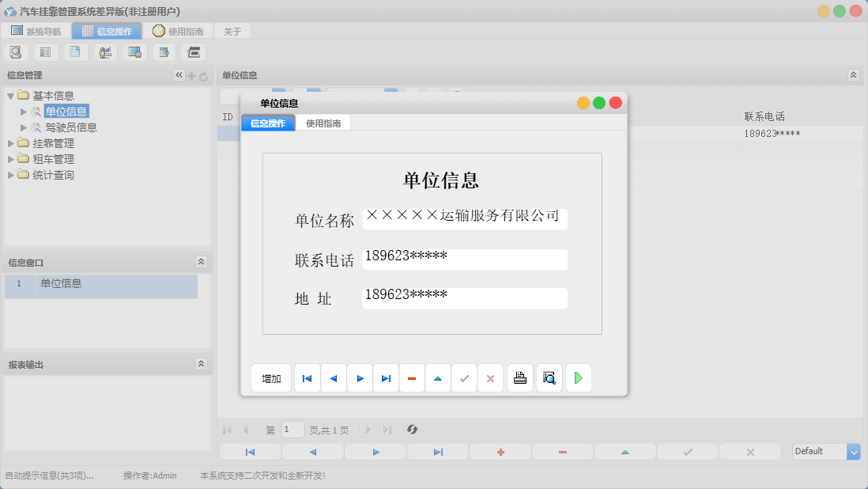Confirm changes with the green check icon
This screenshot has height=489, width=868.
point(464,377)
